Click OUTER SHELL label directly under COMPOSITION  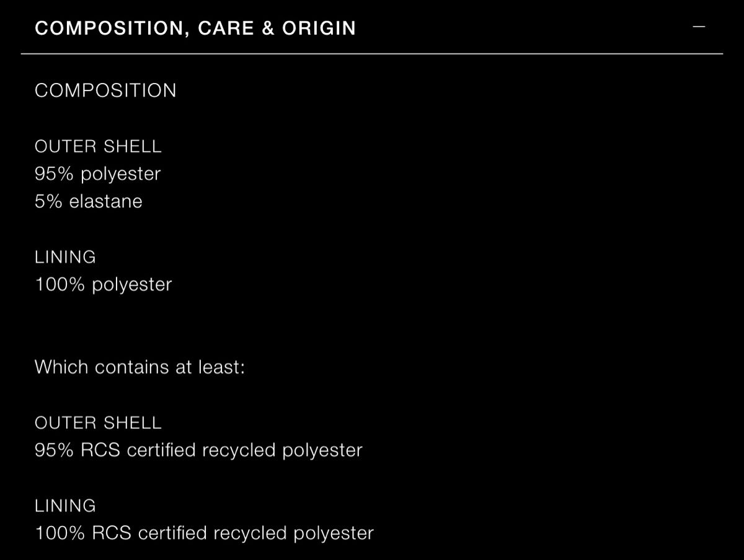point(98,146)
